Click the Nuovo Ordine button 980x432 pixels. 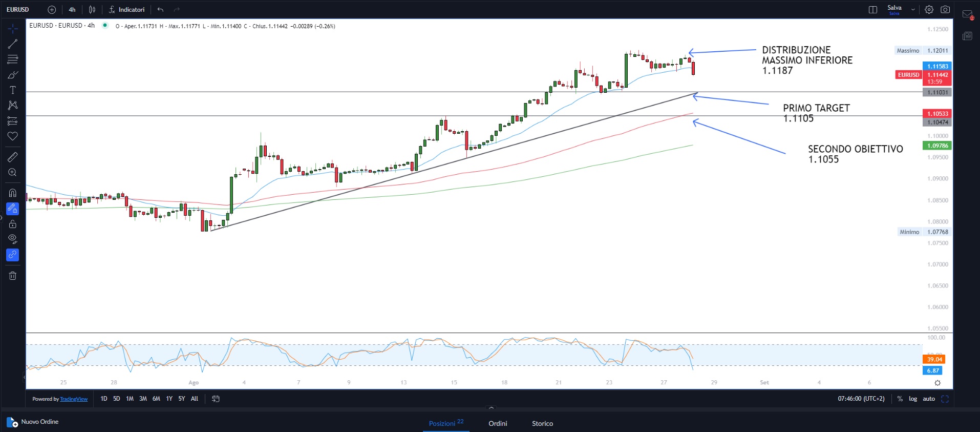(33, 422)
